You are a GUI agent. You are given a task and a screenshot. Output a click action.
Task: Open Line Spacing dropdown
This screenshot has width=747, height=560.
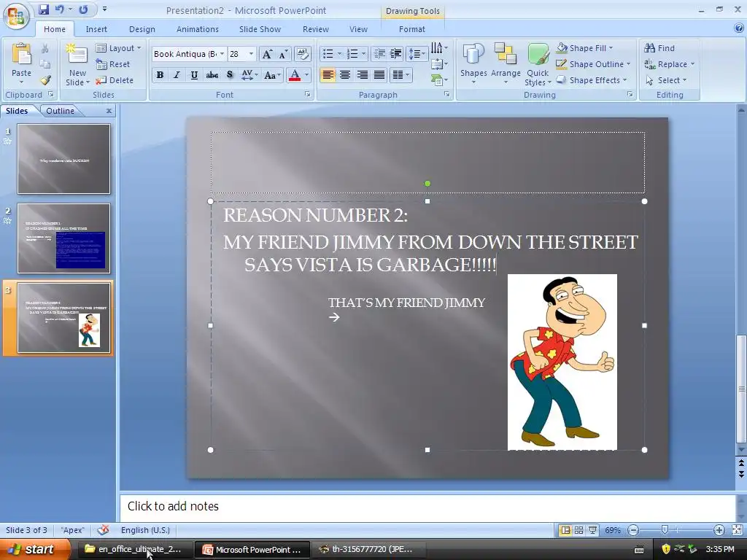[x=417, y=54]
